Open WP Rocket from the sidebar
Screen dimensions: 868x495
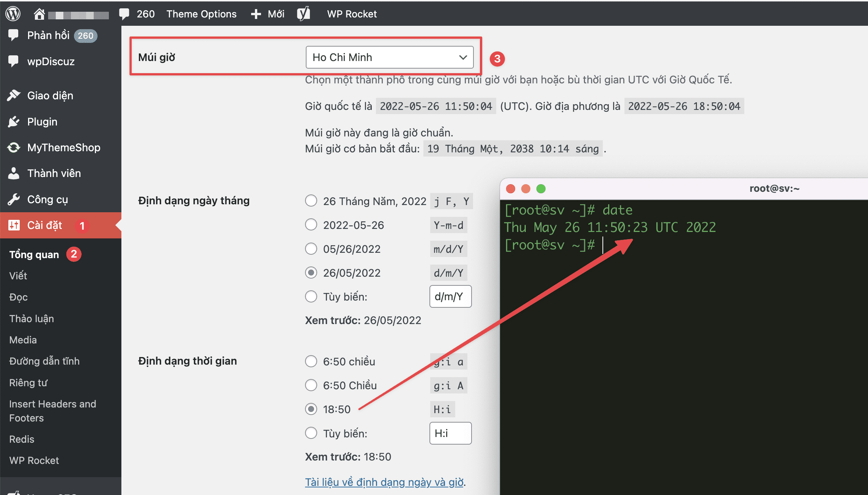click(33, 460)
